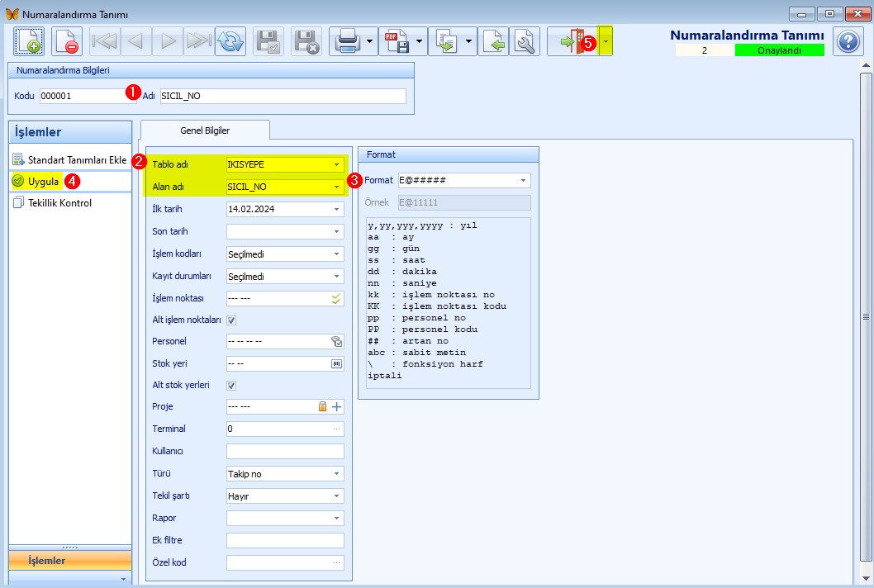This screenshot has height=588, width=874.
Task: Open the Rapor dropdown
Action: 336,518
